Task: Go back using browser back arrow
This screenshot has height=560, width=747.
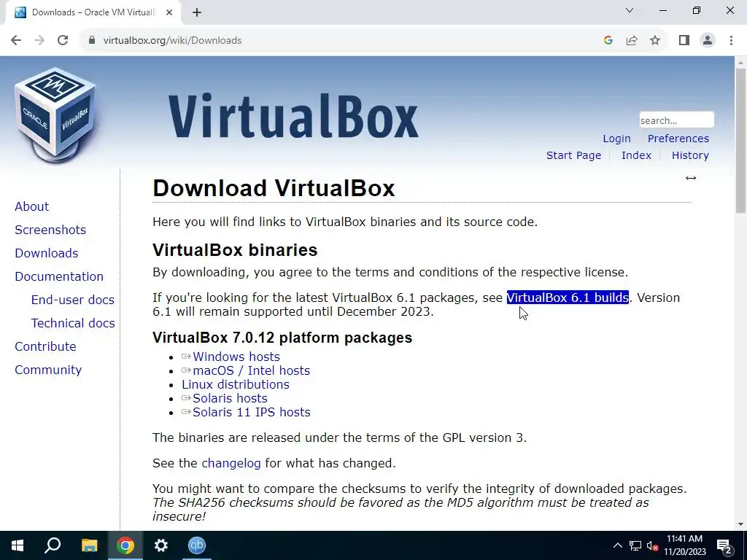Action: [16, 41]
